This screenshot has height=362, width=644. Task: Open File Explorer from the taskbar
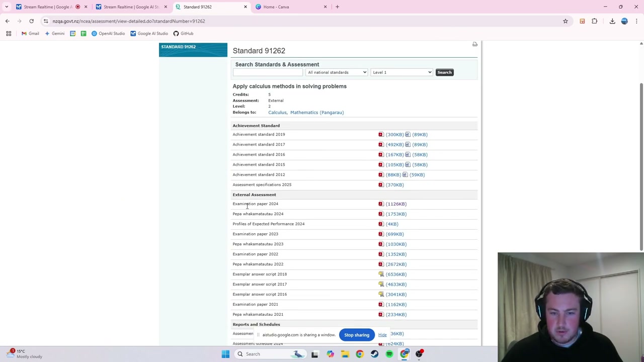point(345,354)
